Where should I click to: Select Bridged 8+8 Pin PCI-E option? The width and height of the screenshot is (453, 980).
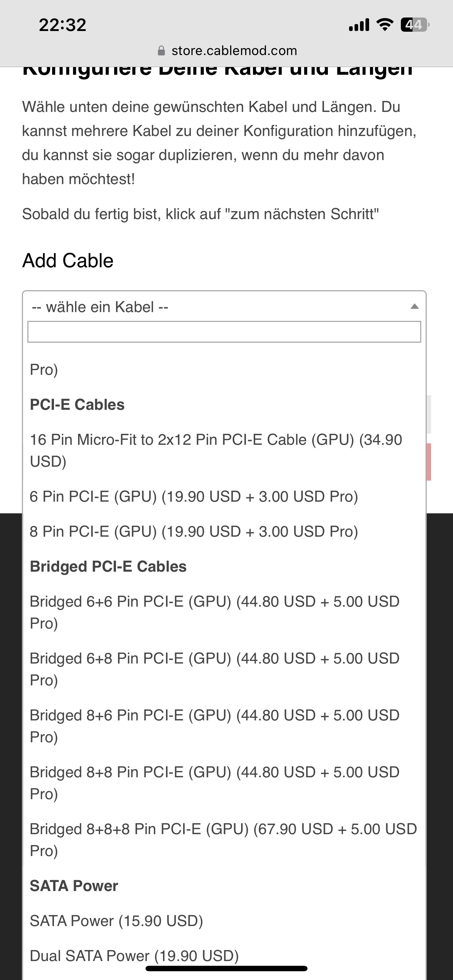(214, 783)
